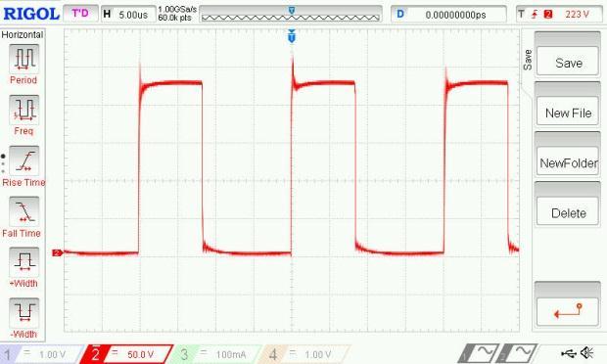Viewport: 607px width, 364px height.
Task: Click the 60.0k pts memory depth readout
Action: point(174,18)
